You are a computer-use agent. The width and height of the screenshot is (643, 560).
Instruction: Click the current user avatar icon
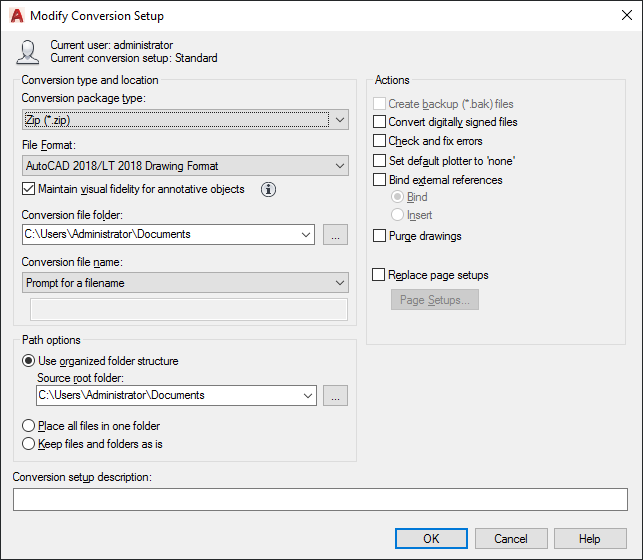point(28,52)
